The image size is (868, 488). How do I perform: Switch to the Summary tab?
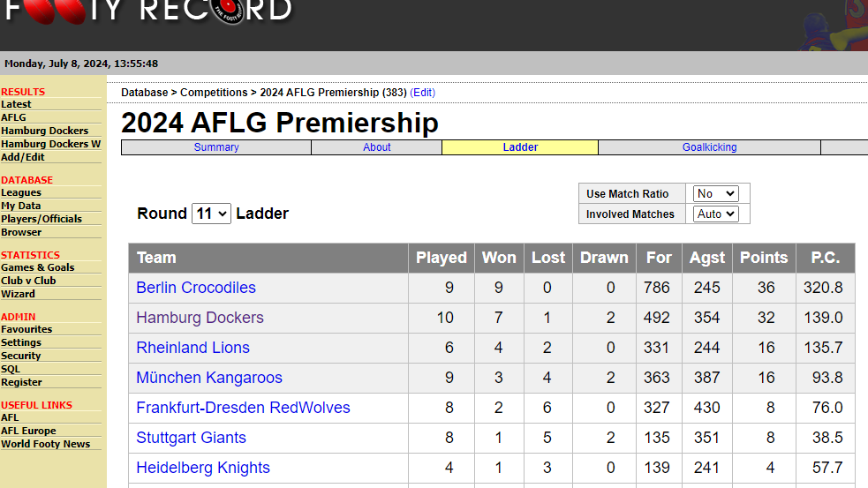click(x=216, y=147)
